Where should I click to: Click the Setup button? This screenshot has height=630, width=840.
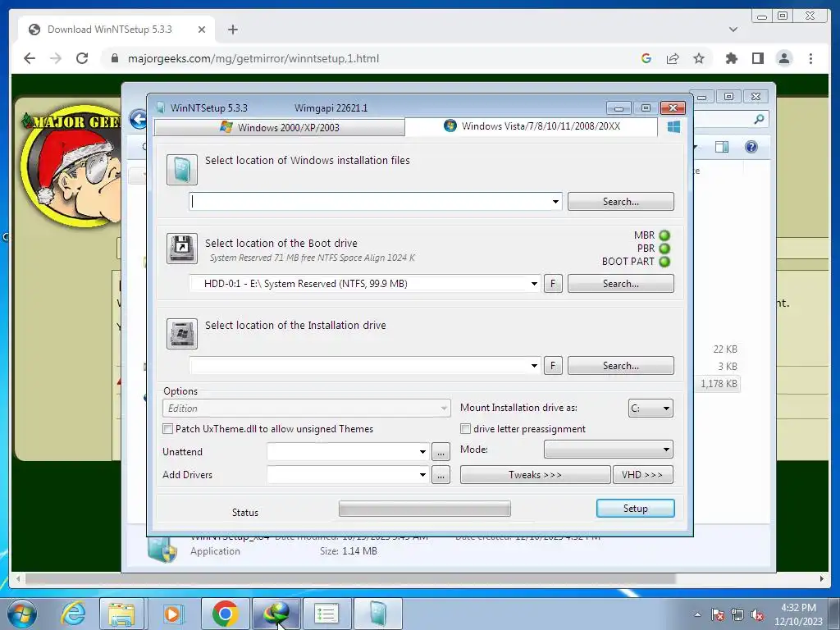tap(636, 509)
